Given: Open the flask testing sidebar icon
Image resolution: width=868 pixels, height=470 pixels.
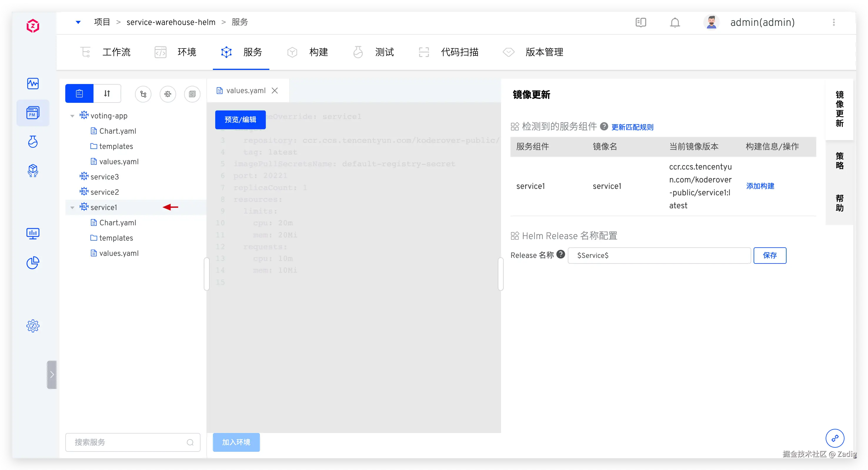Looking at the screenshot, I should point(33,142).
